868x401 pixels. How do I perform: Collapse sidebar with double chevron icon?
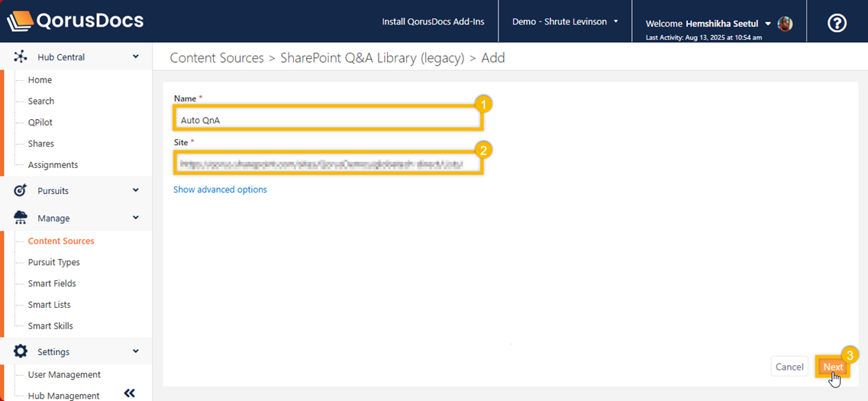tap(129, 393)
